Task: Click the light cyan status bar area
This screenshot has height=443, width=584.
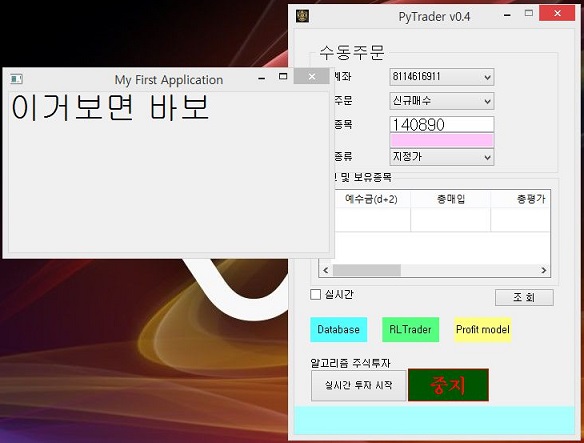Action: tap(434, 420)
